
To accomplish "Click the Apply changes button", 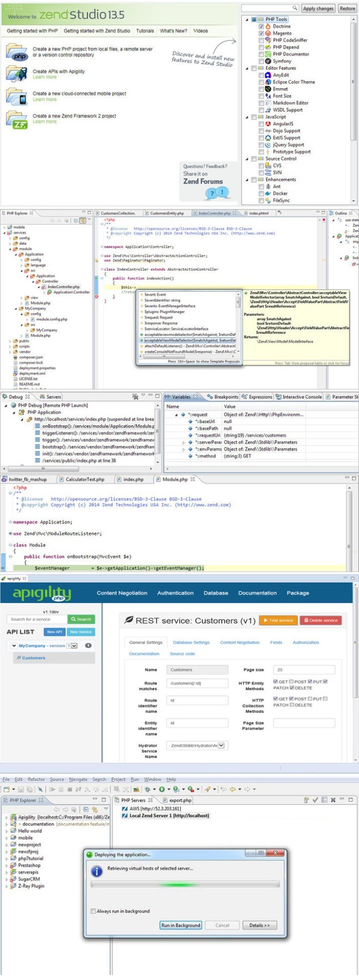I will pos(318,8).
